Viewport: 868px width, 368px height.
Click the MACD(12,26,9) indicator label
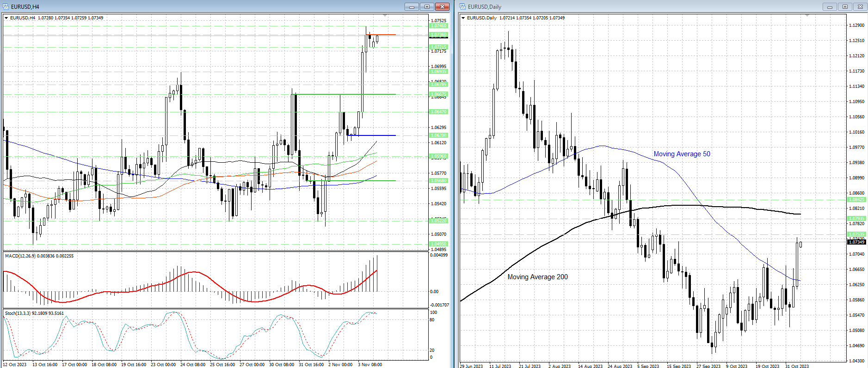pyautogui.click(x=39, y=256)
